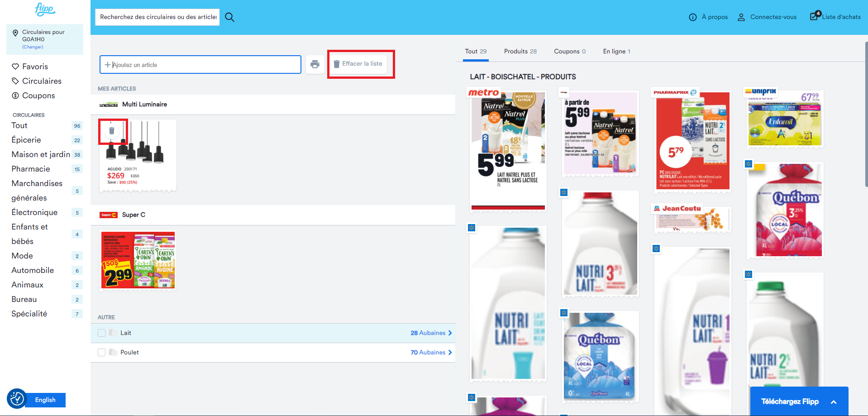The width and height of the screenshot is (868, 416).
Task: Open the Favoris link
Action: pos(35,67)
